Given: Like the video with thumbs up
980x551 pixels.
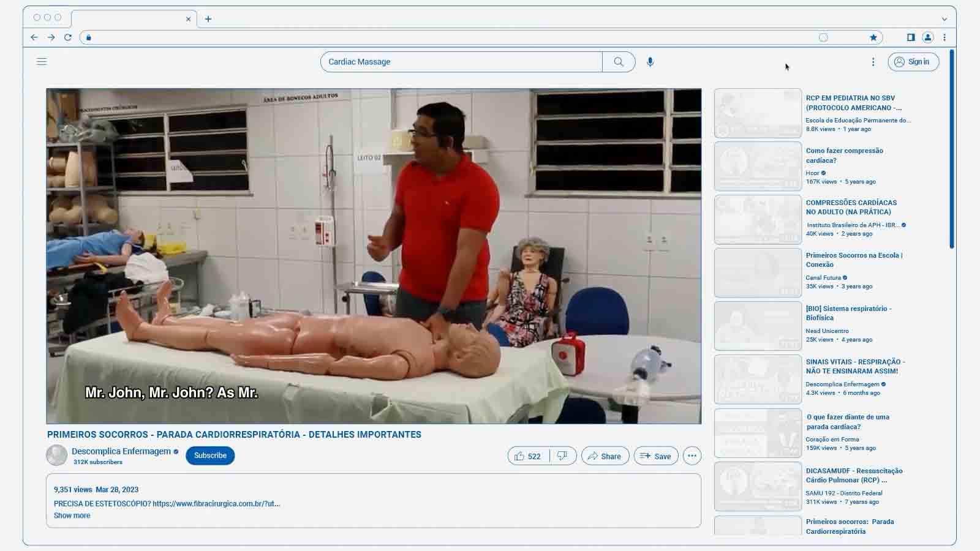Looking at the screenshot, I should point(527,456).
